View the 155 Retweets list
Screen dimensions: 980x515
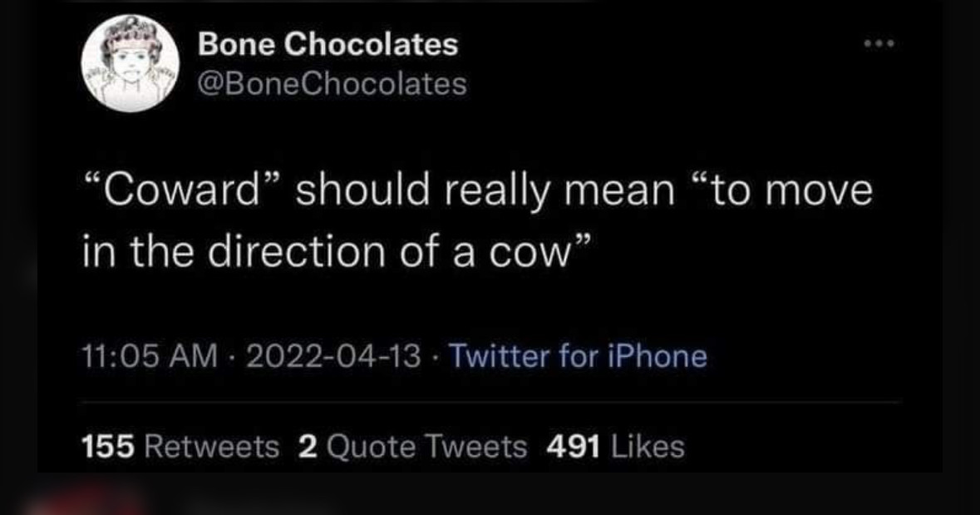tap(181, 447)
